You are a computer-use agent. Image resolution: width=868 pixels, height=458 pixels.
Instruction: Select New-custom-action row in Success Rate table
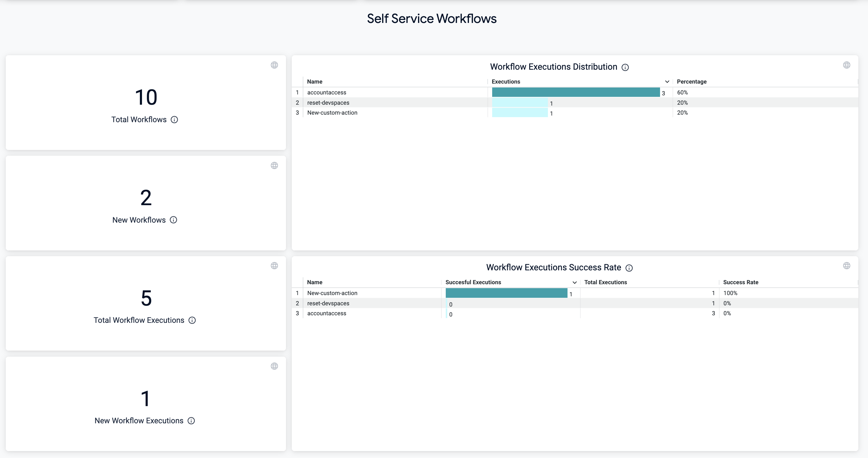(332, 293)
